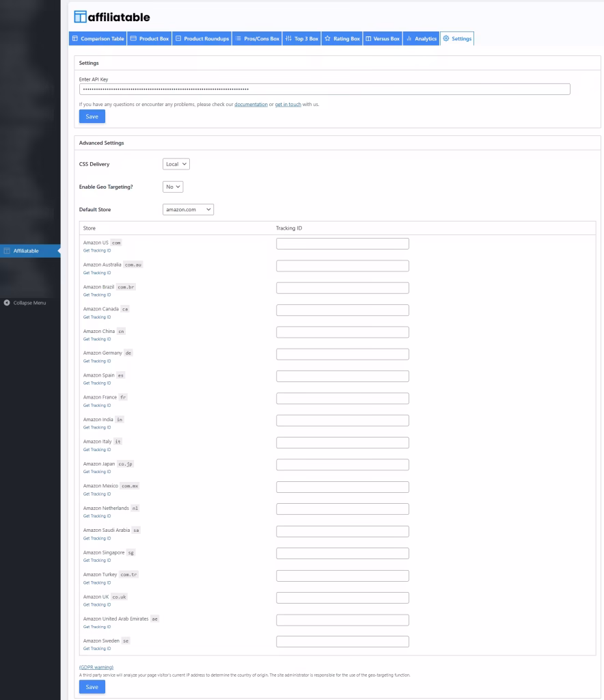Get Tracking ID for Amazon India

[97, 428]
